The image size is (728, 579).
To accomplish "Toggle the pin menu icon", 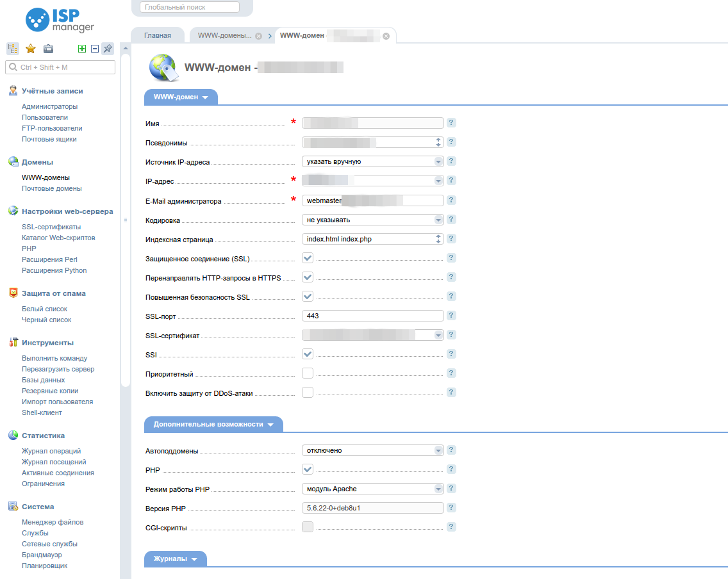I will [108, 49].
